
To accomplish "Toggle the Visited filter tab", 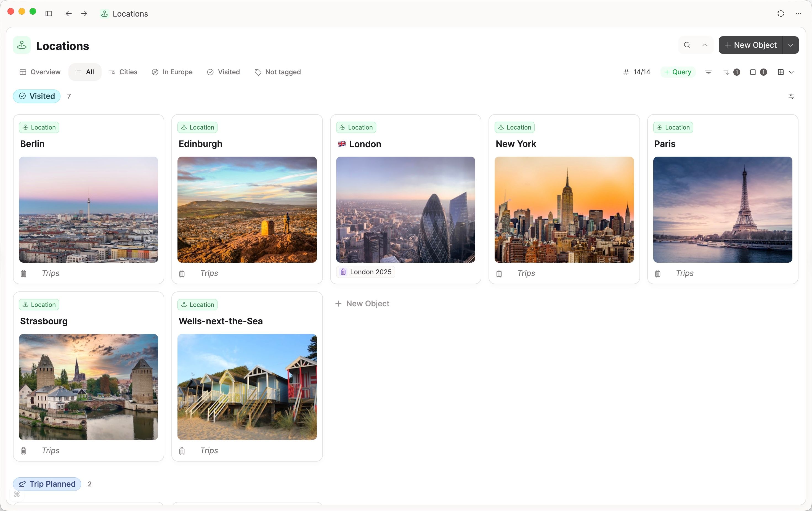I will pyautogui.click(x=223, y=72).
